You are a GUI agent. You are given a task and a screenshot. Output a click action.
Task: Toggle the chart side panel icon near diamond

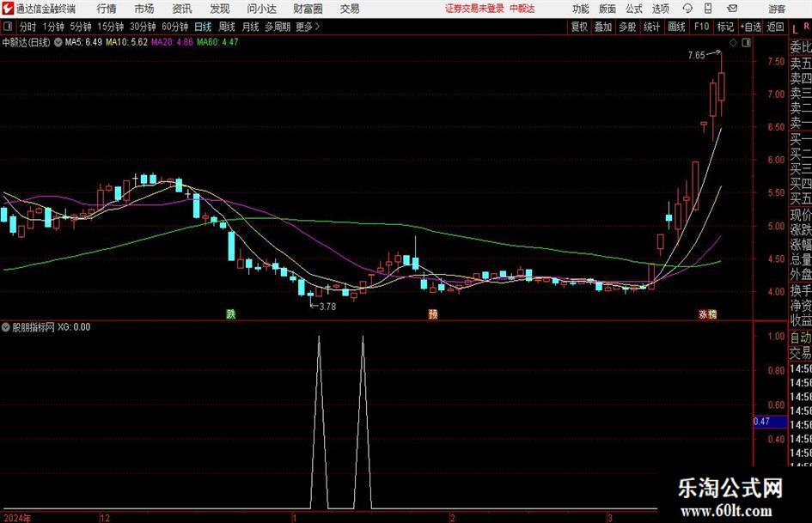coord(746,43)
